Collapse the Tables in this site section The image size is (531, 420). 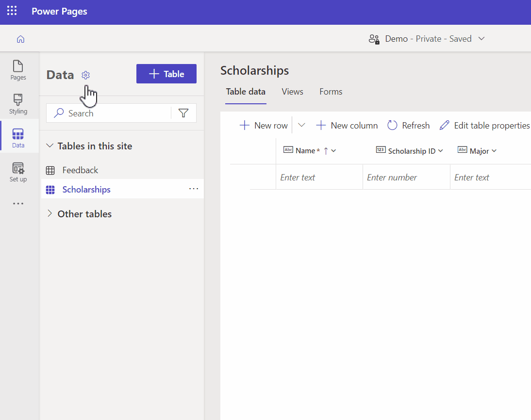pos(50,145)
